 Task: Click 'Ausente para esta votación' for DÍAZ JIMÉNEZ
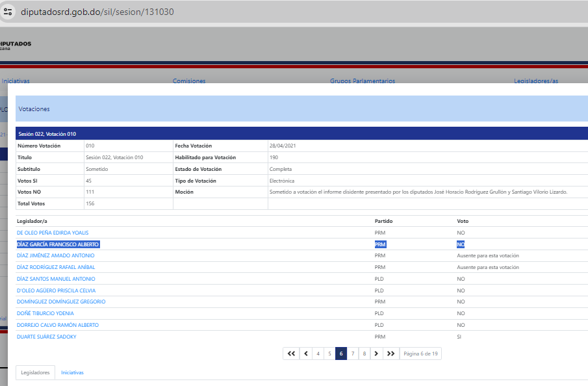[x=488, y=255]
